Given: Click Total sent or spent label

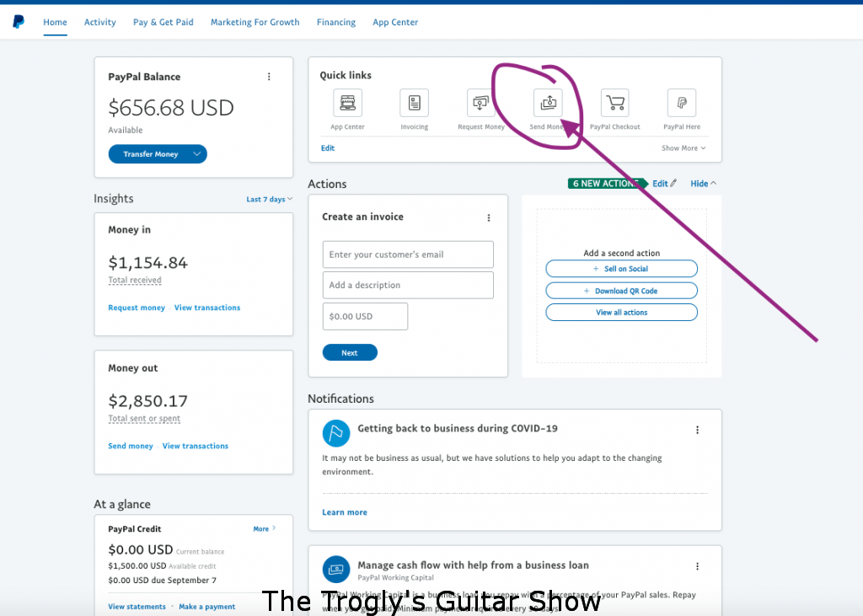Looking at the screenshot, I should (x=144, y=418).
